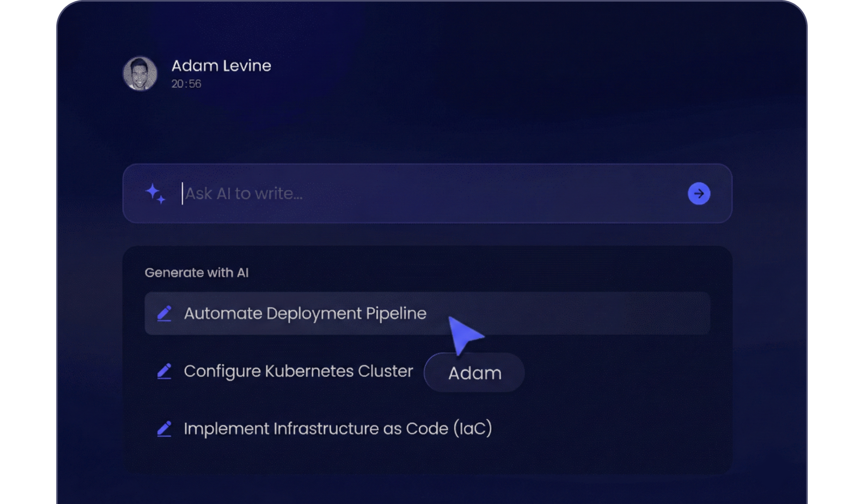Click the Adam Levine author name

tap(221, 65)
